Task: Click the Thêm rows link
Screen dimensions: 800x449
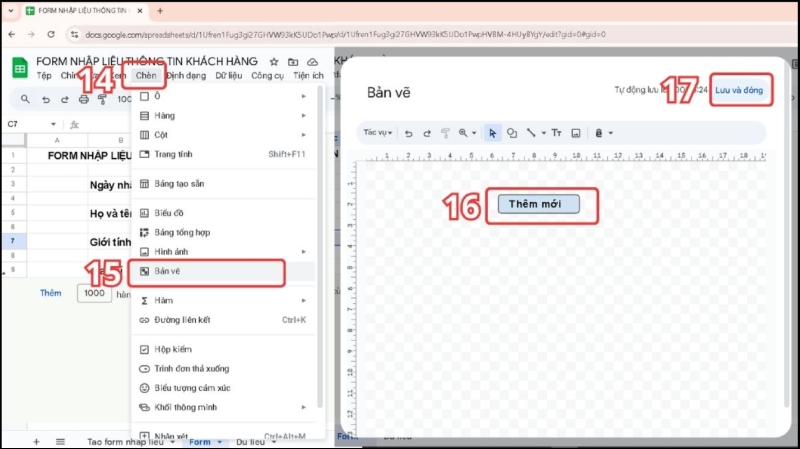Action: point(51,293)
